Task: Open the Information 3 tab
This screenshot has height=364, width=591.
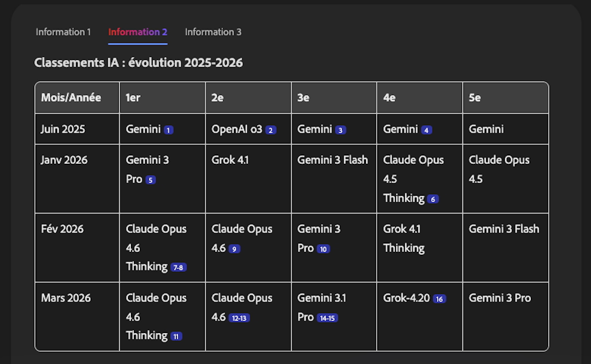Action: pyautogui.click(x=213, y=32)
